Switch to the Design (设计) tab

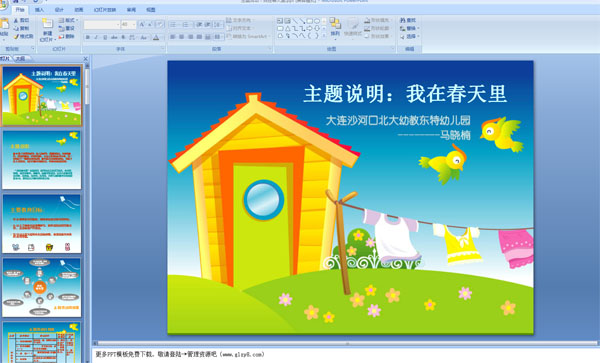point(59,10)
